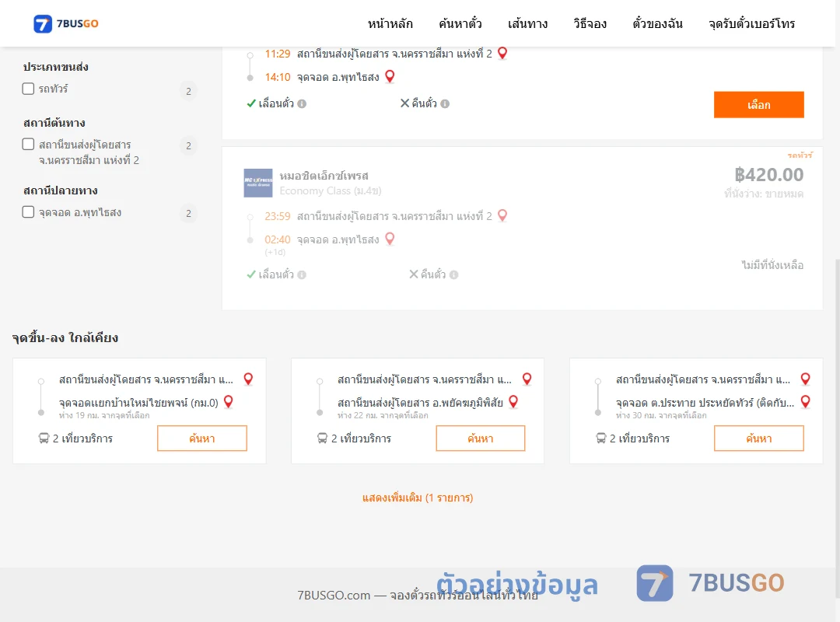840x622 pixels.
Task: Open map pin for 02:40 อ.พุทไธสง stop
Action: pos(390,239)
